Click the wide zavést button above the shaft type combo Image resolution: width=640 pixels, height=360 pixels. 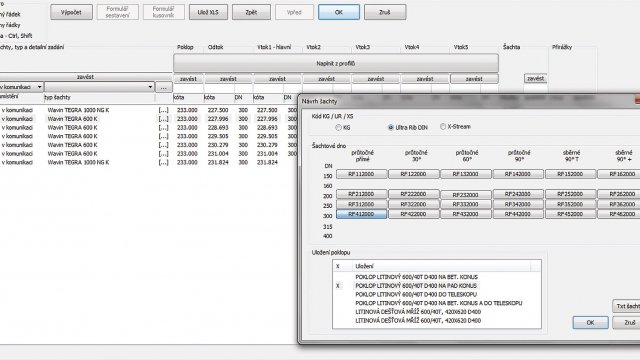[x=86, y=77]
